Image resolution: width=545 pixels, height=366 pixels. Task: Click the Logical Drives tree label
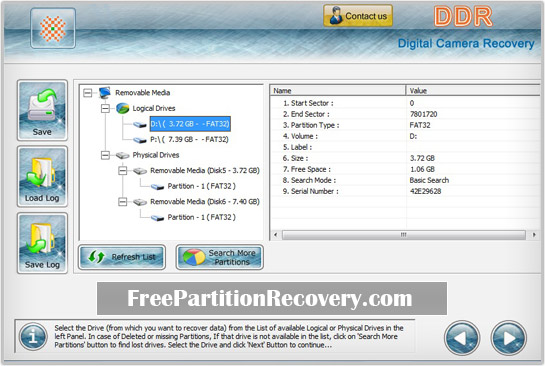pos(154,108)
